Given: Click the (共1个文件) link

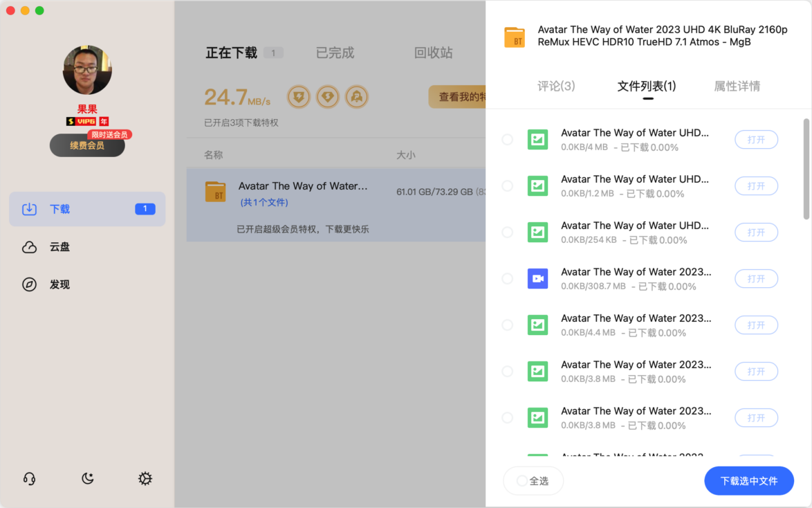Looking at the screenshot, I should point(264,202).
